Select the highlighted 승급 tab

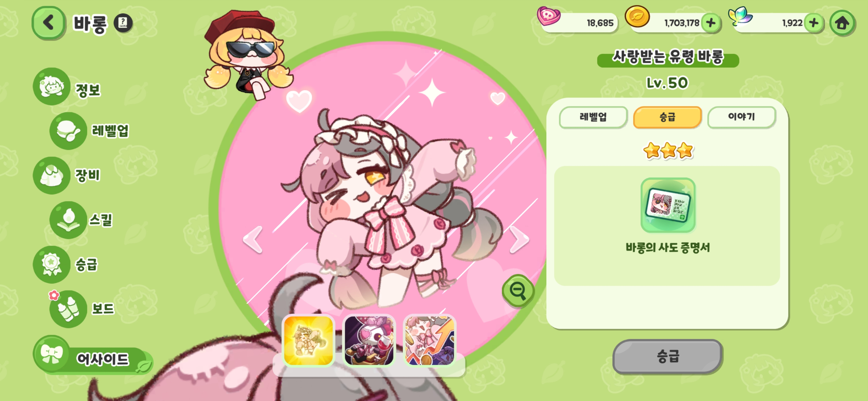tap(667, 117)
